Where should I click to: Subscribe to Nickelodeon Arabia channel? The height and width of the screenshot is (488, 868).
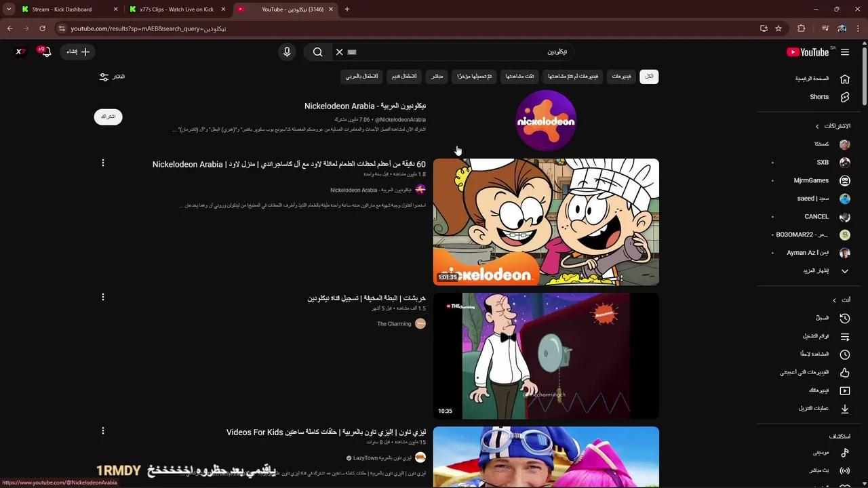(108, 117)
